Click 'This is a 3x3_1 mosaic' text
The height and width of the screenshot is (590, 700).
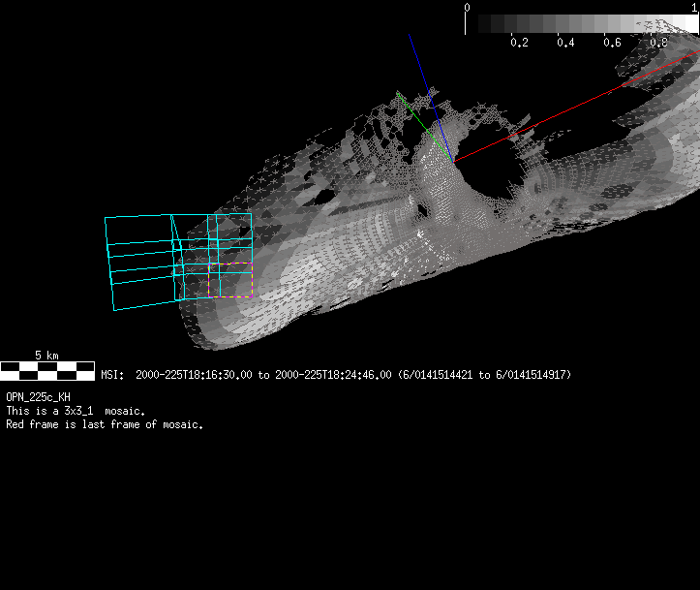(x=76, y=411)
